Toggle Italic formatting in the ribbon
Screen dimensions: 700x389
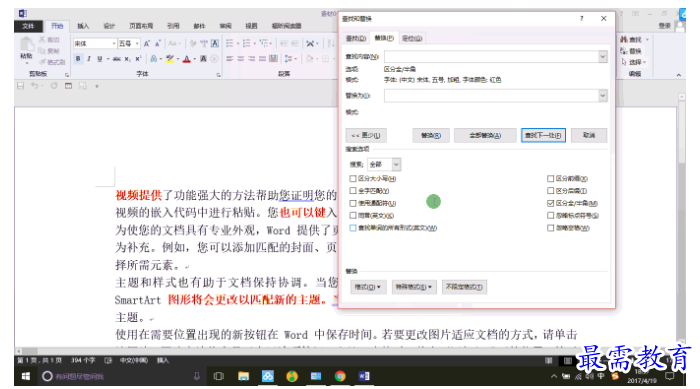point(89,59)
